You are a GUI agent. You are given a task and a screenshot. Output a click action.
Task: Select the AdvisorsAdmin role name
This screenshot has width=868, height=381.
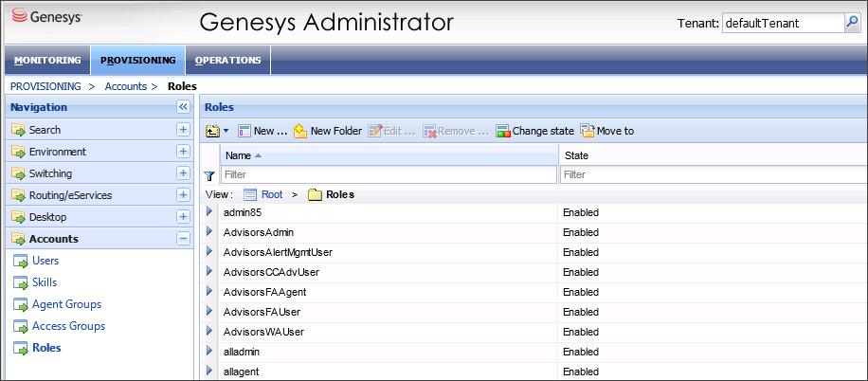tap(259, 232)
